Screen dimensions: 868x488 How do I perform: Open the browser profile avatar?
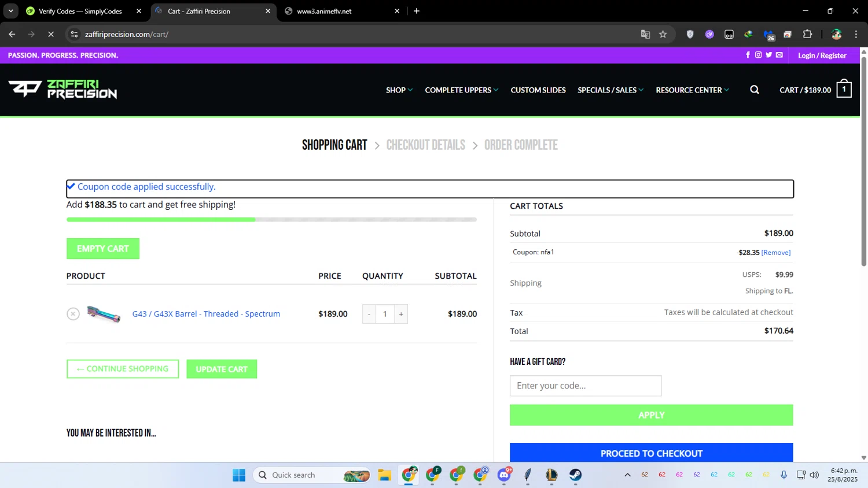pyautogui.click(x=837, y=34)
